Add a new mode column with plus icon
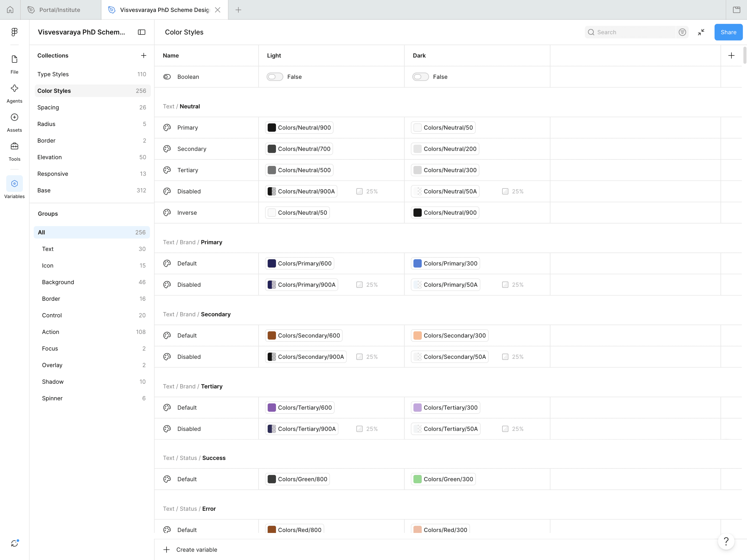The width and height of the screenshot is (747, 560). click(731, 55)
